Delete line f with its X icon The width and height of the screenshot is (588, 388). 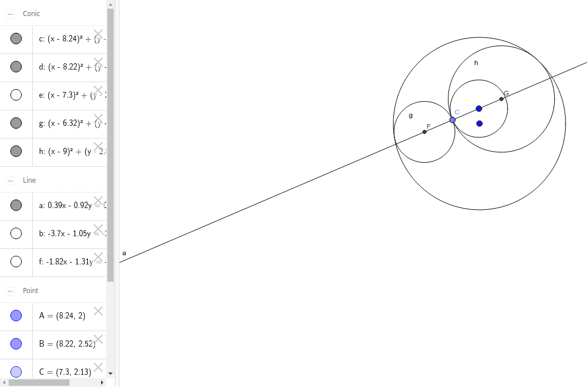point(98,257)
